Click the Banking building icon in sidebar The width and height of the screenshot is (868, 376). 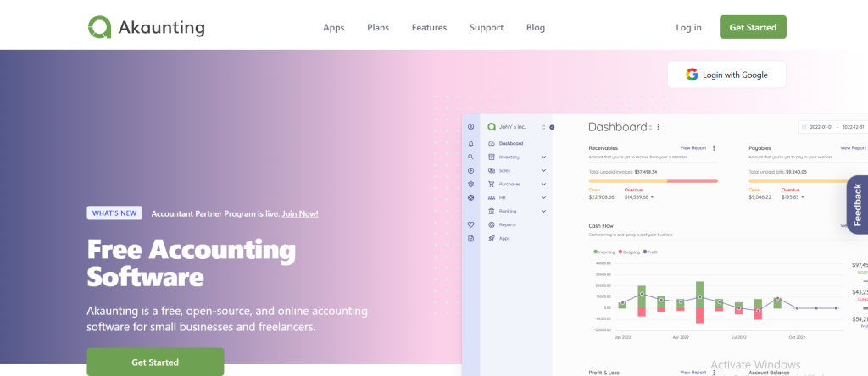492,211
